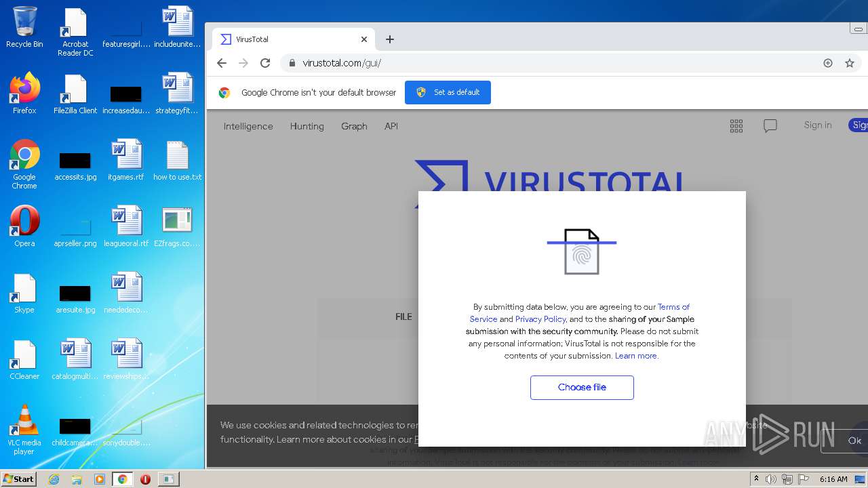Viewport: 868px width, 488px height.
Task: Click the zoom icon in address bar
Action: pos(828,63)
